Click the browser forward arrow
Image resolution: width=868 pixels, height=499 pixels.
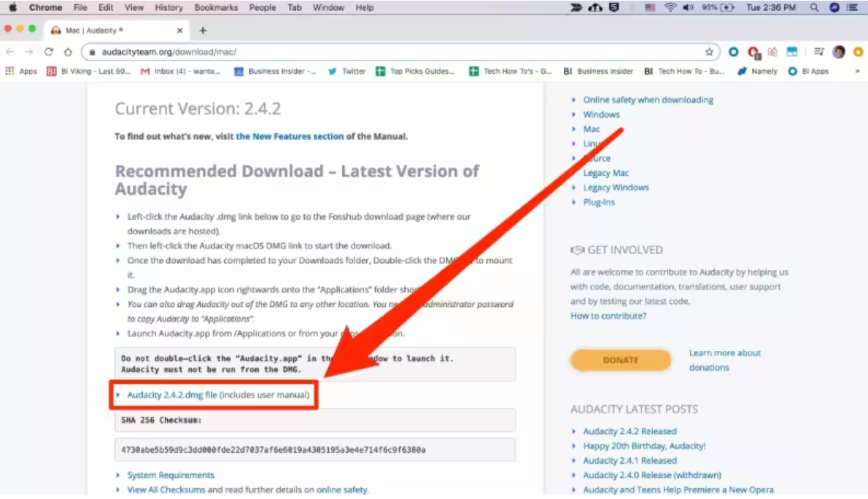coord(28,52)
